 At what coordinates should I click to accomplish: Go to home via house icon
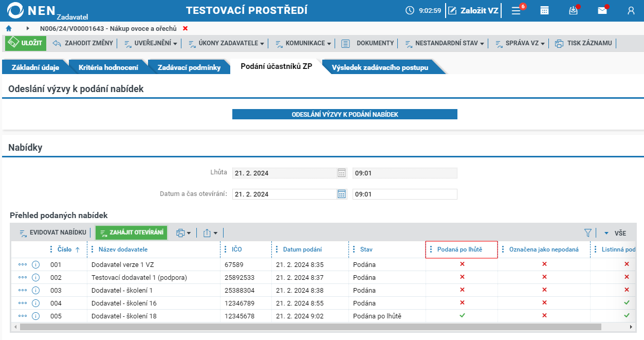point(9,28)
